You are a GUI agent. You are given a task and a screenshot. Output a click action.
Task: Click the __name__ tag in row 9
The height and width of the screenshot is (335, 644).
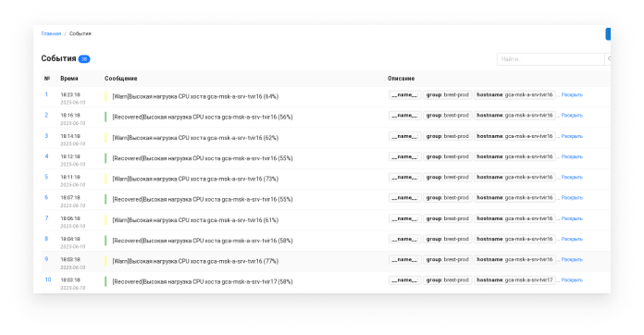[404, 260]
